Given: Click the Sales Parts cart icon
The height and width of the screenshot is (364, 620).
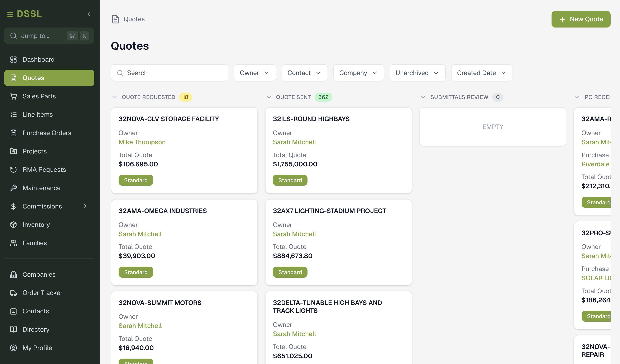Looking at the screenshot, I should tap(14, 96).
